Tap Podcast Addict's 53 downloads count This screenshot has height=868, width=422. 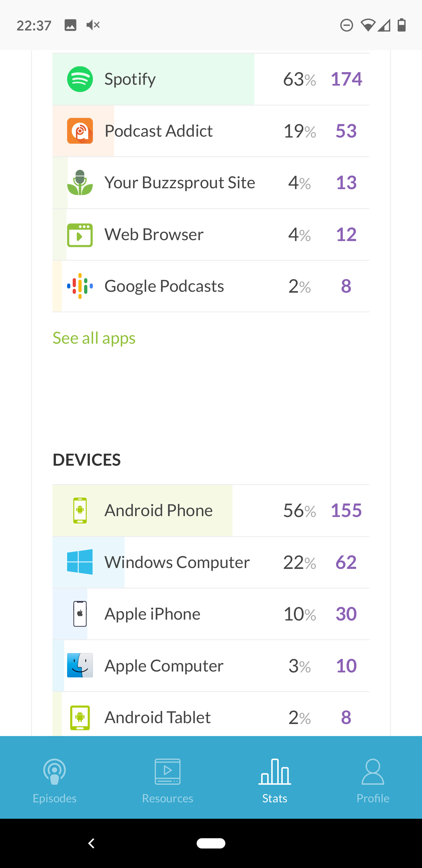(346, 131)
